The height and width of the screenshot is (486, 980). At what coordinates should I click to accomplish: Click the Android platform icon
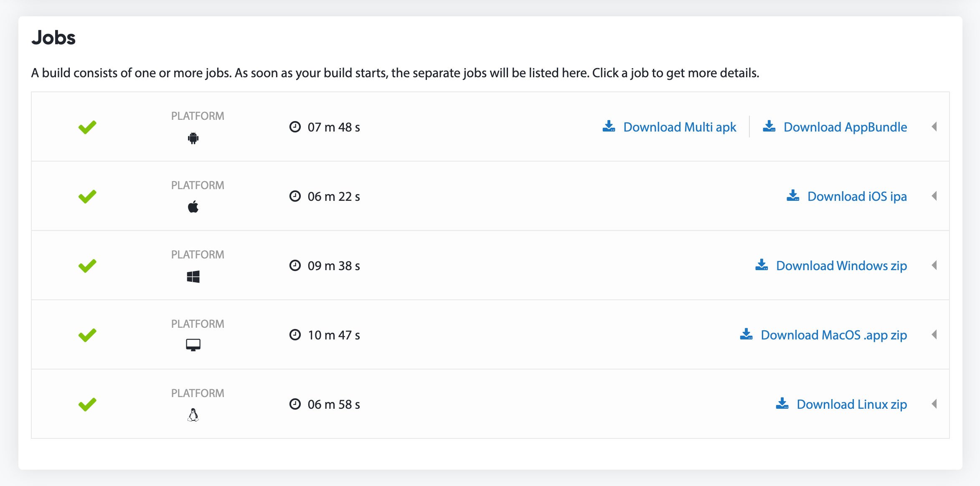point(193,138)
